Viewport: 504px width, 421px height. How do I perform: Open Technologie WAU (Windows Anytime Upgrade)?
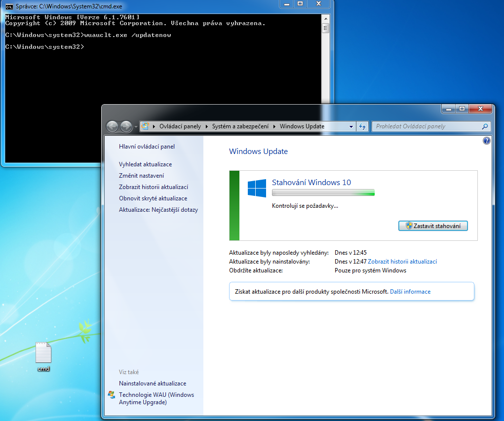click(156, 398)
